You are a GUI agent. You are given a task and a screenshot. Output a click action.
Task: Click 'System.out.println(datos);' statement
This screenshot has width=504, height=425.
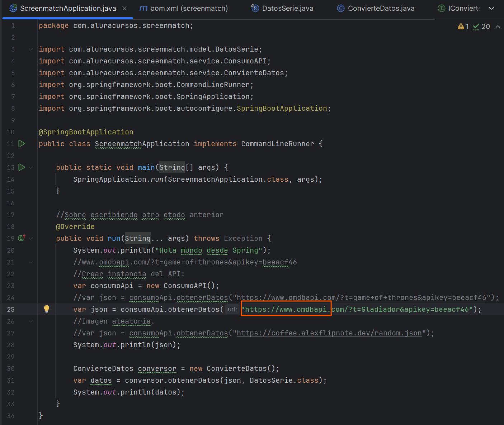129,392
